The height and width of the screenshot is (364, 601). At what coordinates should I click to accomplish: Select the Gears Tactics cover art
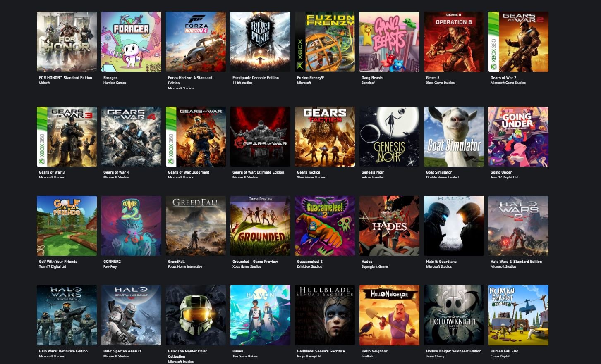coord(325,137)
